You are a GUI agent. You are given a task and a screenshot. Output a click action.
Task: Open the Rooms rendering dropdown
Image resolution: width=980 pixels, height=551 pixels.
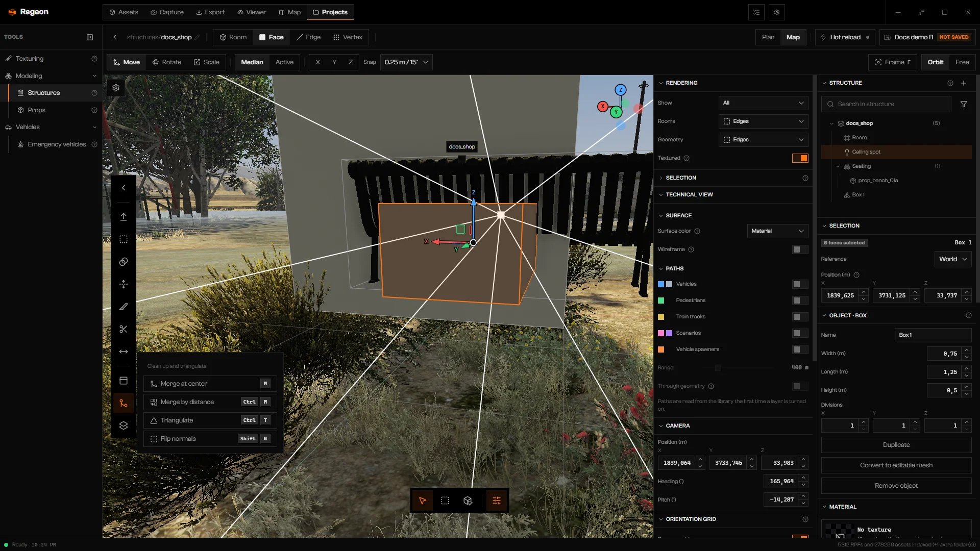click(763, 121)
